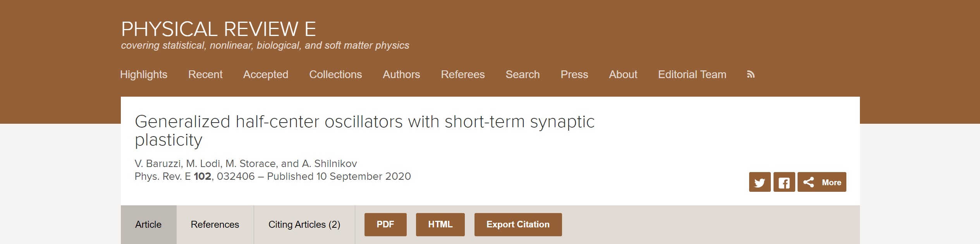The image size is (980, 244).
Task: Open the Highlights menu item
Action: 144,75
